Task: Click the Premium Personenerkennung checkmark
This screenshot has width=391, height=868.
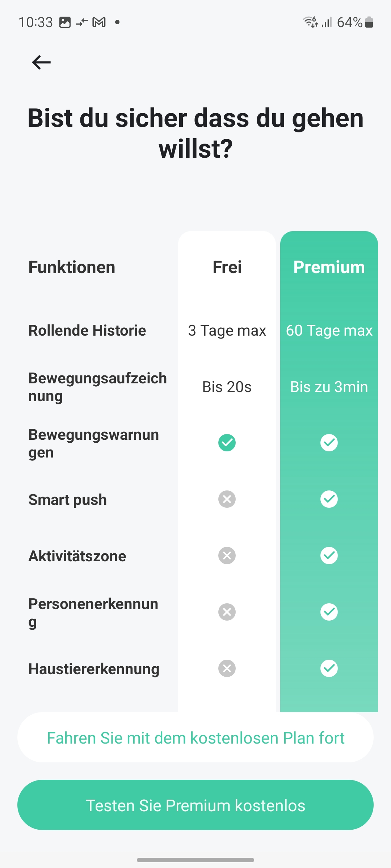Action: 329,612
